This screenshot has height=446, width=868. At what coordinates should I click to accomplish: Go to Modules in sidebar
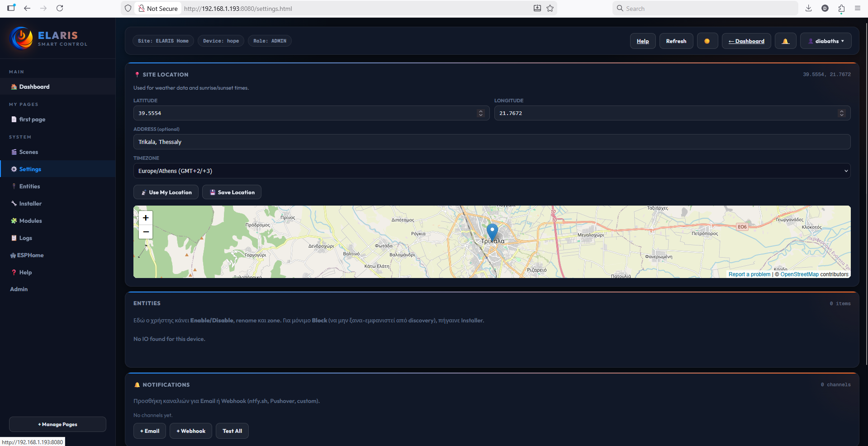coord(30,221)
